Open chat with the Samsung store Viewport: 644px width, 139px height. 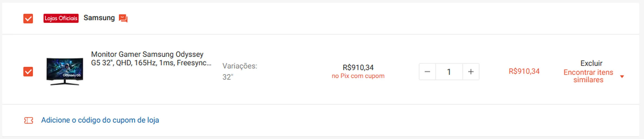(123, 18)
